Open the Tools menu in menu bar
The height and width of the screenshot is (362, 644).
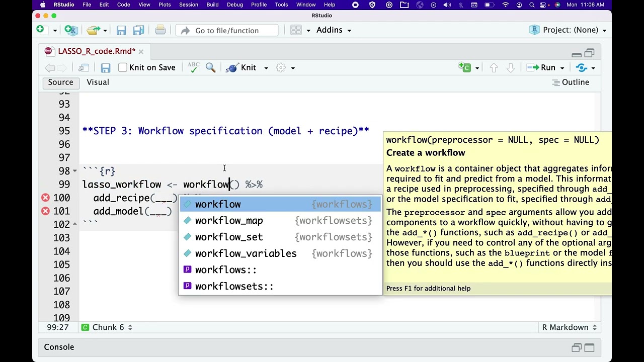281,5
